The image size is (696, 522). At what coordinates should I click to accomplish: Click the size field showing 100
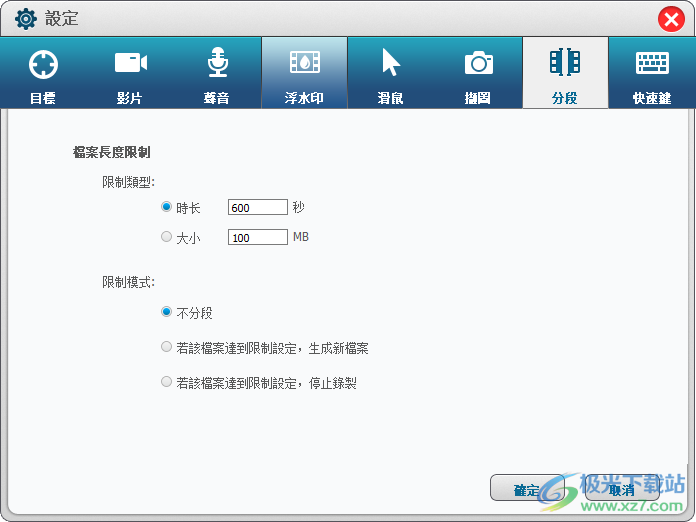coord(258,237)
